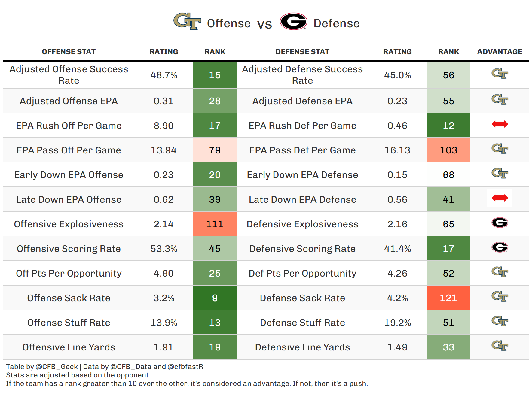Viewport: 532px width, 394px height.
Task: Click the Georgia advantage logo for Offensive Explosiveness row
Action: pos(500,223)
